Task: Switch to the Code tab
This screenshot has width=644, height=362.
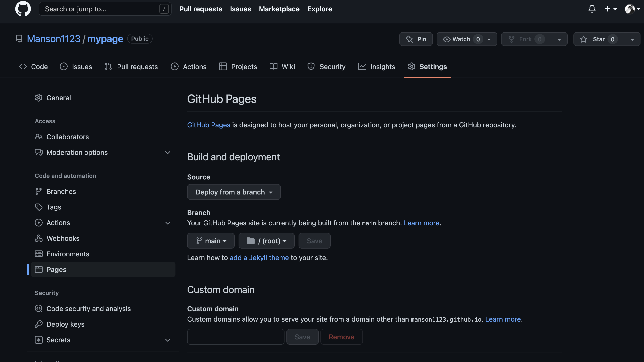Action: (x=33, y=66)
